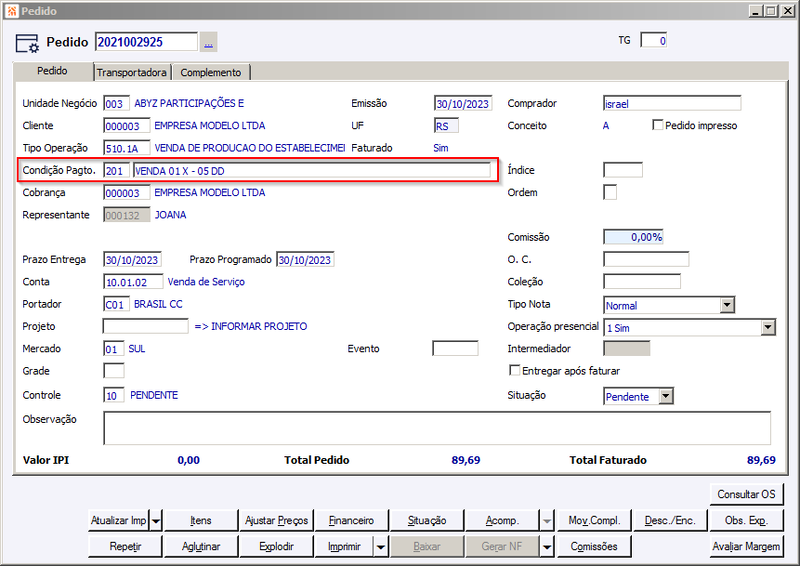
Task: Expand the Operação presencial dropdown
Action: pyautogui.click(x=768, y=327)
